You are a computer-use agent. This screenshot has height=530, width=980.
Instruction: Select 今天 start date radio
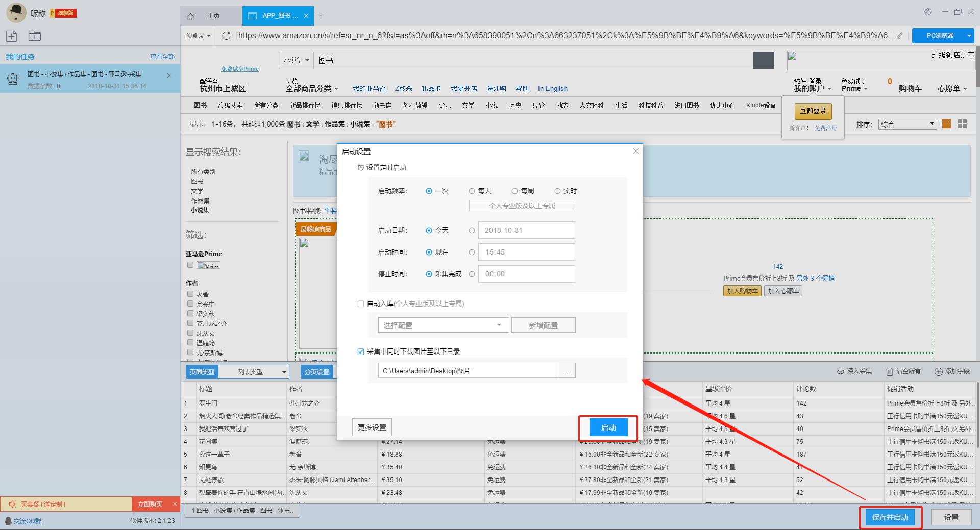429,230
